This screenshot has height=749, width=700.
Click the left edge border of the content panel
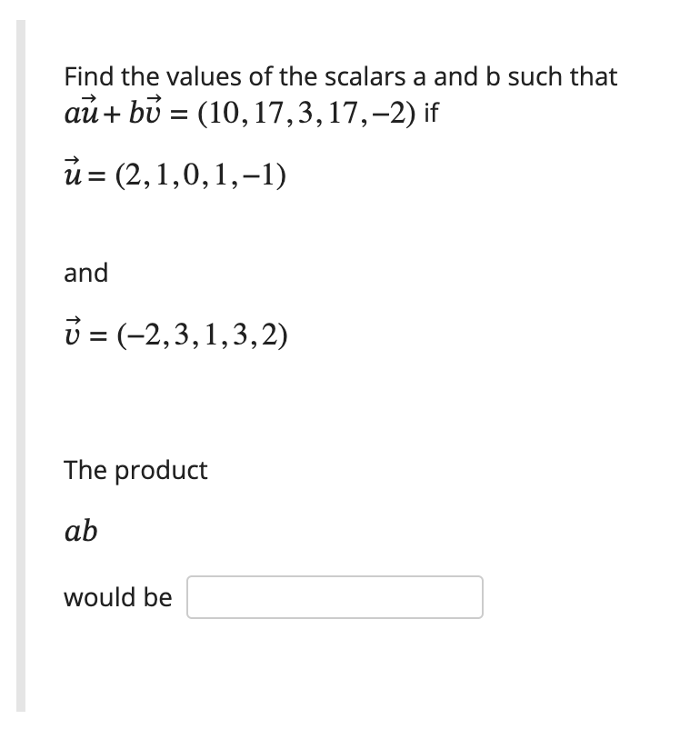[x=19, y=364]
